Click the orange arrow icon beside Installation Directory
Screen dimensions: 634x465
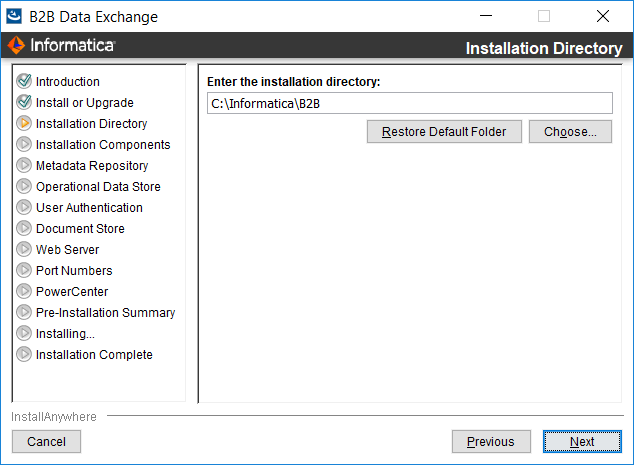24,123
